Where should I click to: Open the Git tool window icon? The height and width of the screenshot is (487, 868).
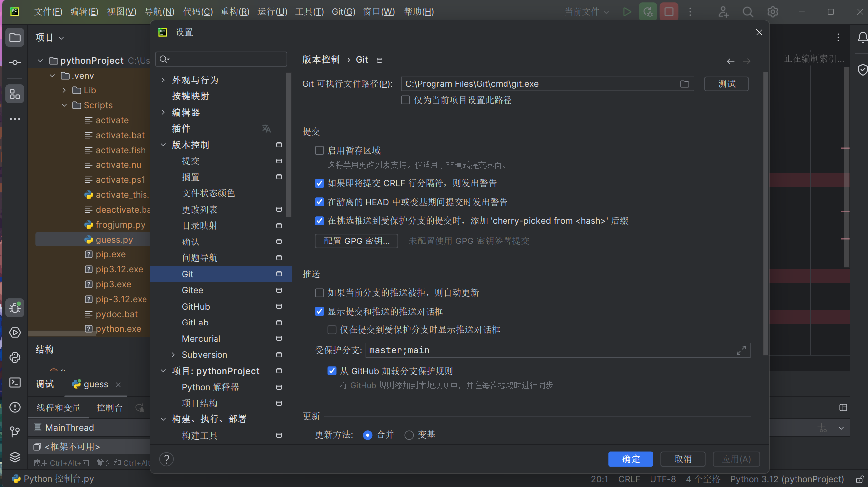coord(15,432)
